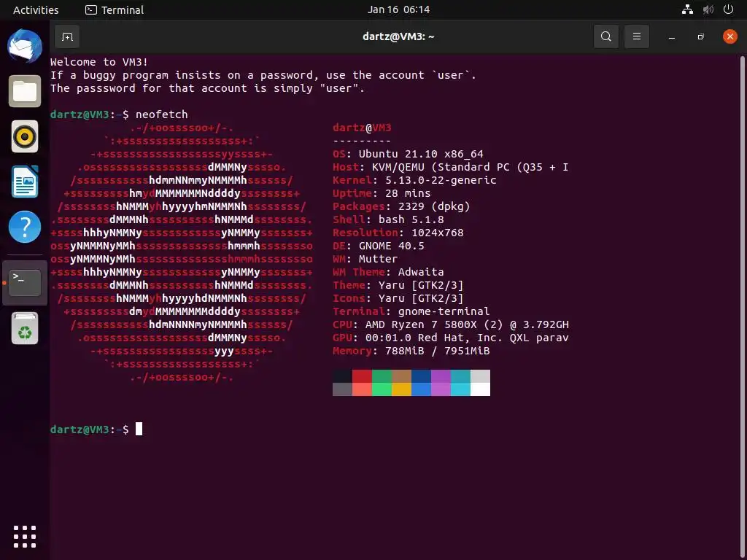Click the red color block in neofetch palette
Viewport: 747px width, 560px height.
click(x=362, y=376)
